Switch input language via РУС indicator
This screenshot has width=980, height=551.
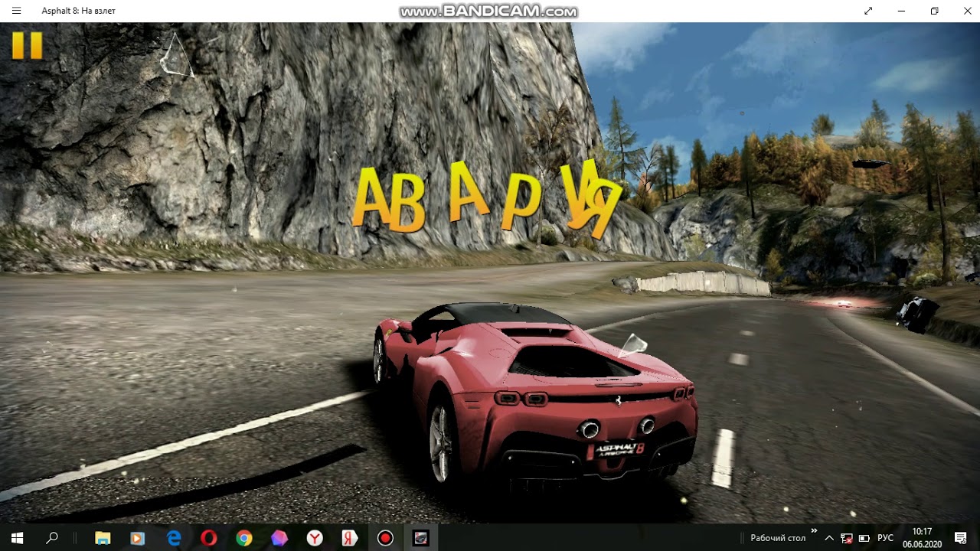click(886, 538)
